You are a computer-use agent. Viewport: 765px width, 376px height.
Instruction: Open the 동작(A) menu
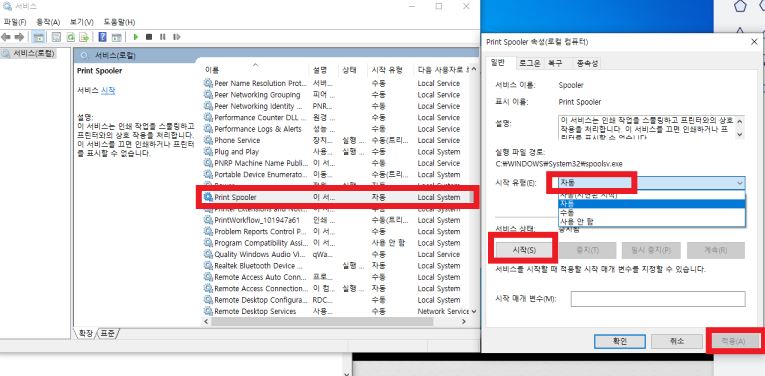(48, 22)
